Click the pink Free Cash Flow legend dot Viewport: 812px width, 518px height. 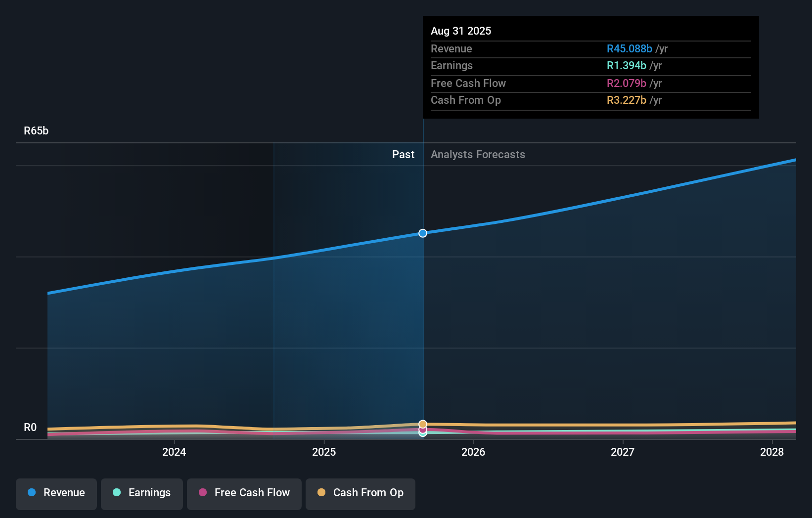click(x=203, y=493)
